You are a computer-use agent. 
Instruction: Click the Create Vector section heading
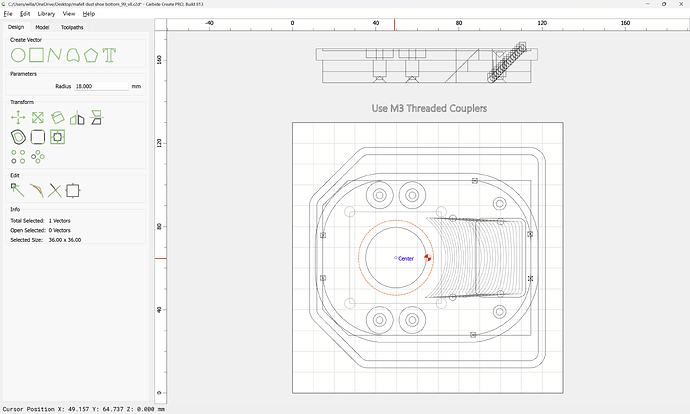click(26, 40)
